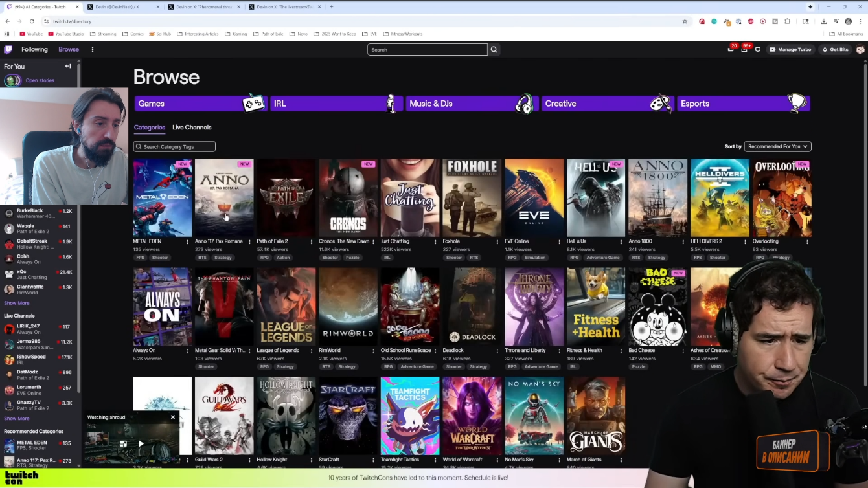Open the Browse nav item
Viewport: 868px width, 488px height.
(x=69, y=49)
